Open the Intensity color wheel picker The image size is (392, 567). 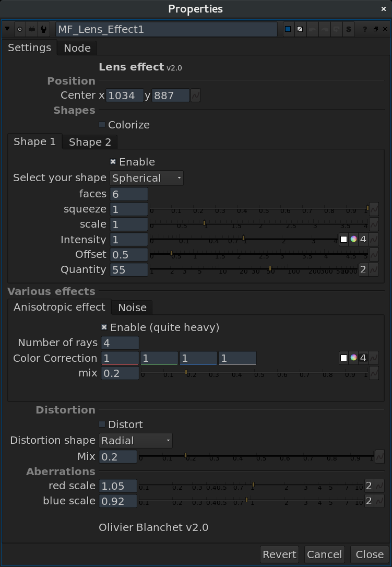353,240
